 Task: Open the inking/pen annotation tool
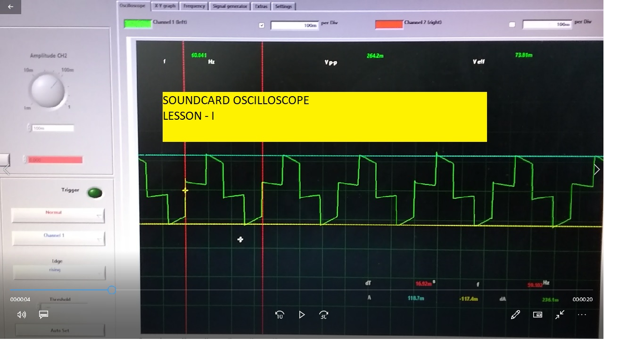(x=515, y=314)
